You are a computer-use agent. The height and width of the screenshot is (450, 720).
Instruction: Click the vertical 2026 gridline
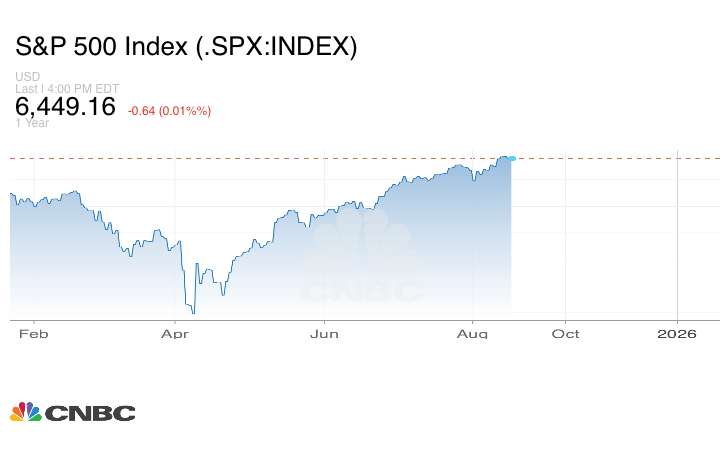click(x=678, y=240)
